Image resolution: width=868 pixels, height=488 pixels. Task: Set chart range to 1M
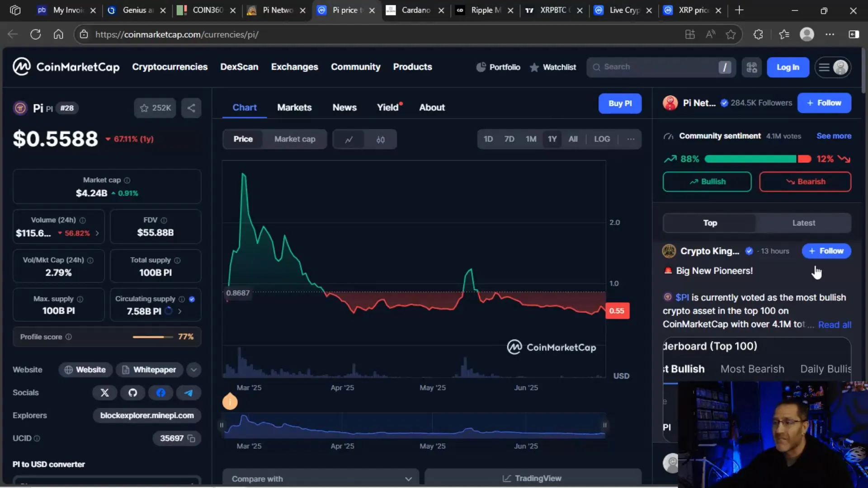click(x=531, y=139)
